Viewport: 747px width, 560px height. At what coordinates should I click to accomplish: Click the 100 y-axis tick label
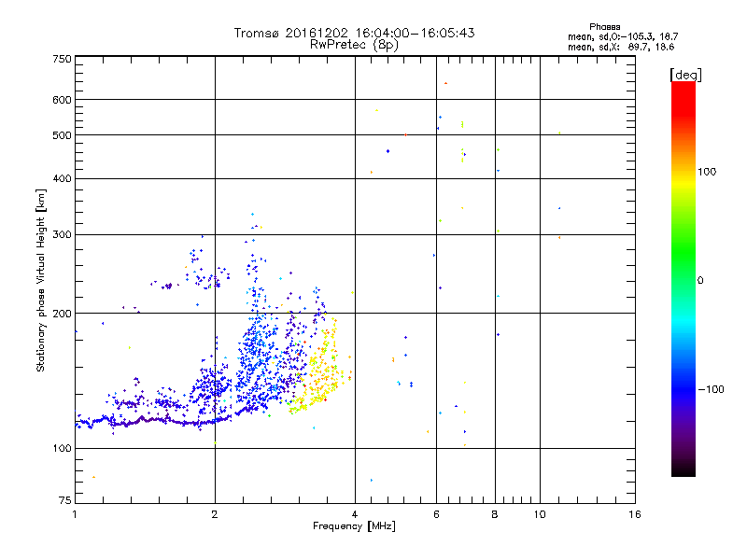pos(62,449)
